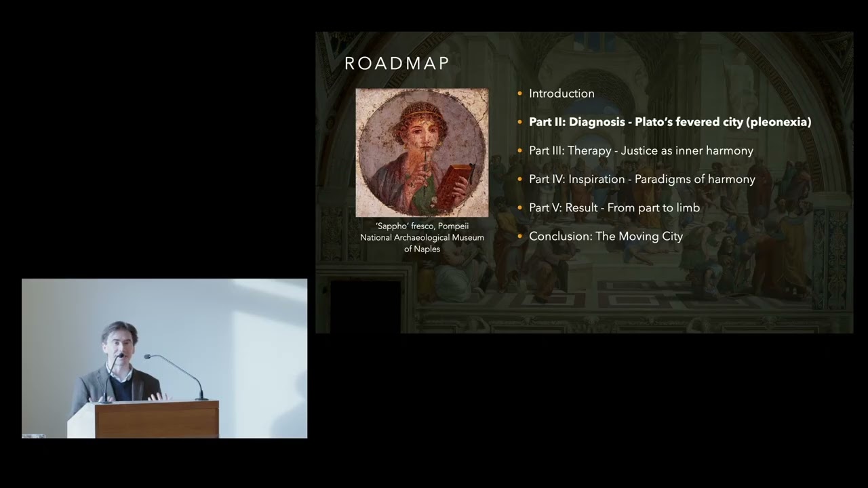Click Part IV: Inspiration - Paradigms of harmony
The height and width of the screenshot is (488, 868).
pos(642,179)
